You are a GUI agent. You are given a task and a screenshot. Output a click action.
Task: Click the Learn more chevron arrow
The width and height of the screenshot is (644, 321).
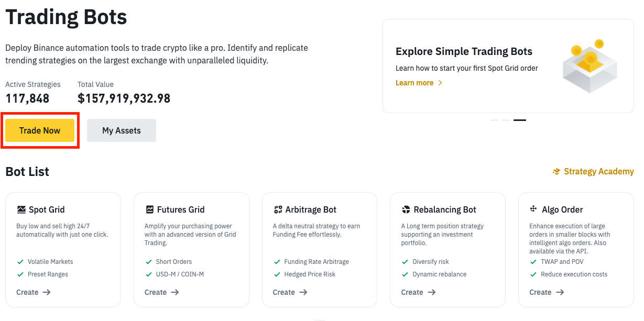point(440,83)
